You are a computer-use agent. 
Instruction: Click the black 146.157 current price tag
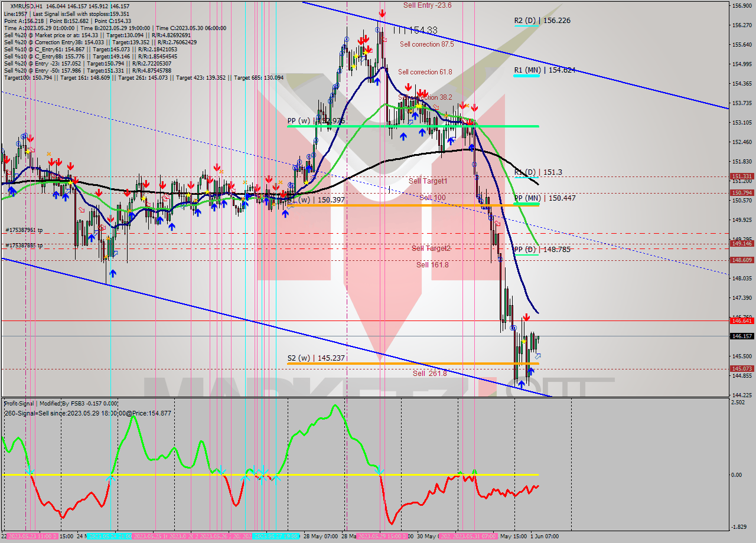point(741,336)
